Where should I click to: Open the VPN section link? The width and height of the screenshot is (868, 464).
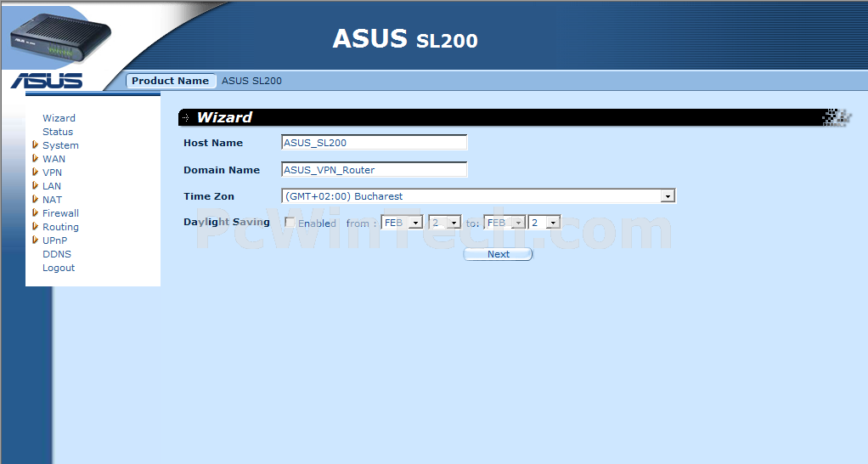click(52, 173)
